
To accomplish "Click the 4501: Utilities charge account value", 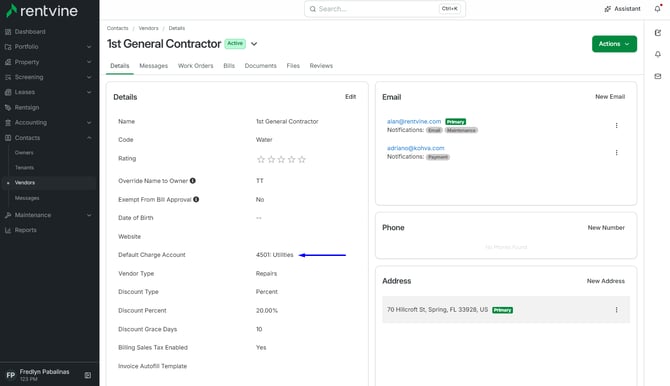I will (x=274, y=255).
